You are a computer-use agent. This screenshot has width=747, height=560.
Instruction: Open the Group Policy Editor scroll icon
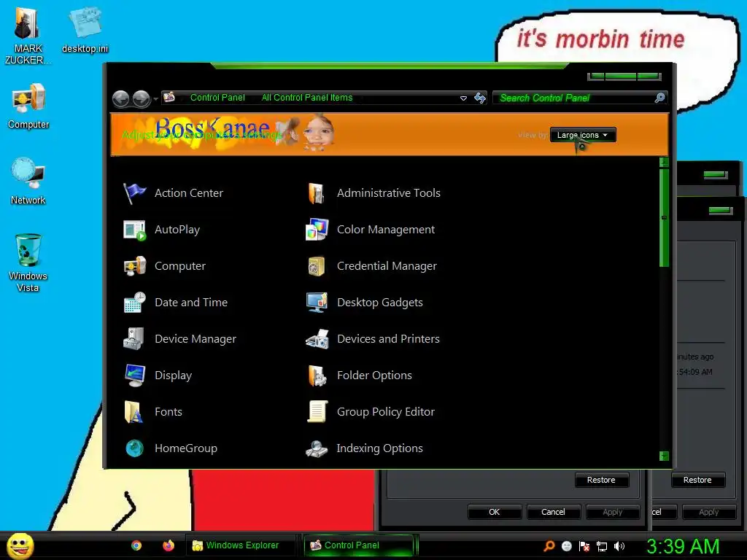[x=317, y=412]
